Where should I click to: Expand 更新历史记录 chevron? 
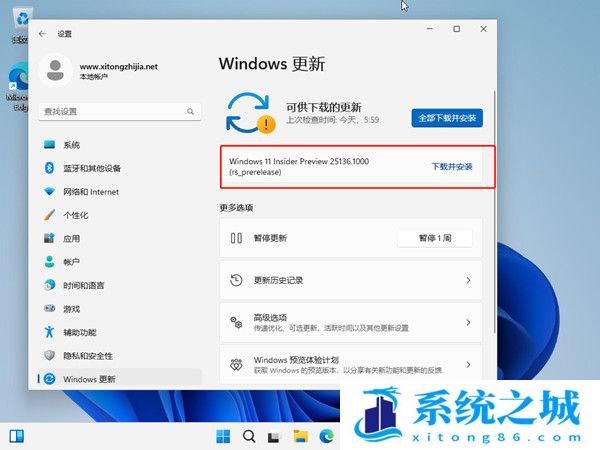468,280
